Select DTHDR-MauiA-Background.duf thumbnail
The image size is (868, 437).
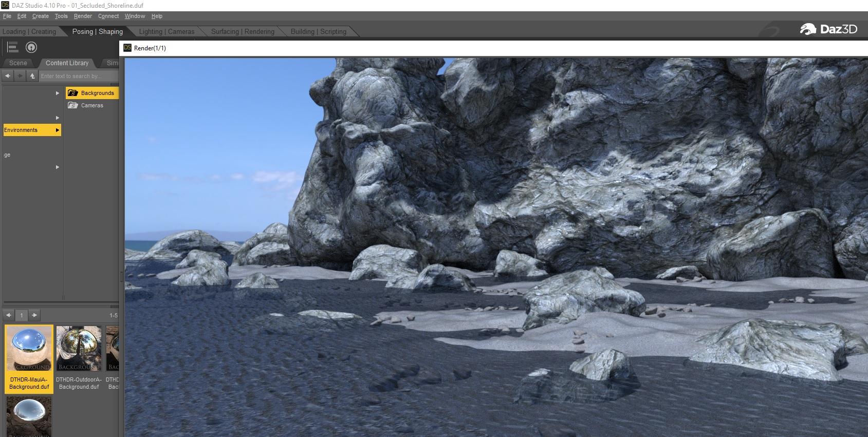[29, 358]
